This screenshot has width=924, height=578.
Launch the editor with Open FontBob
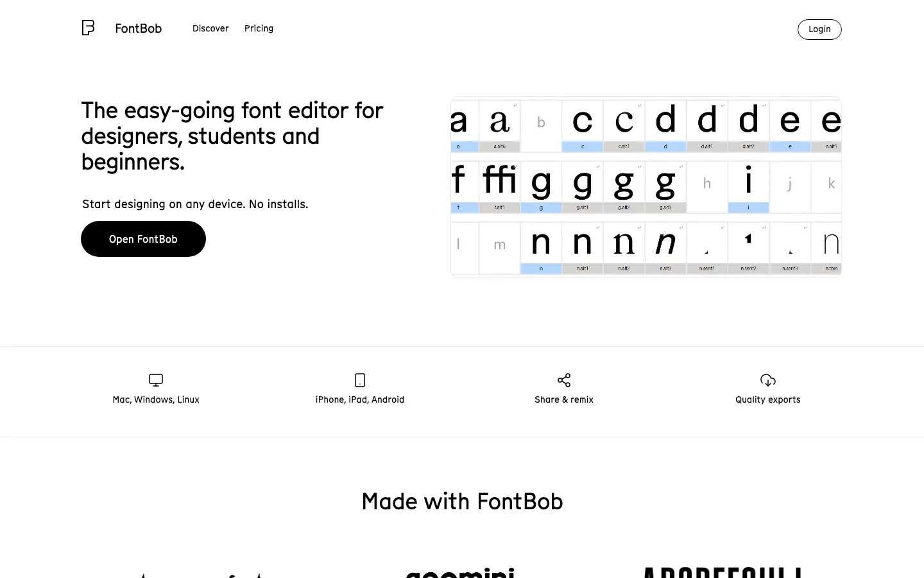click(x=143, y=239)
